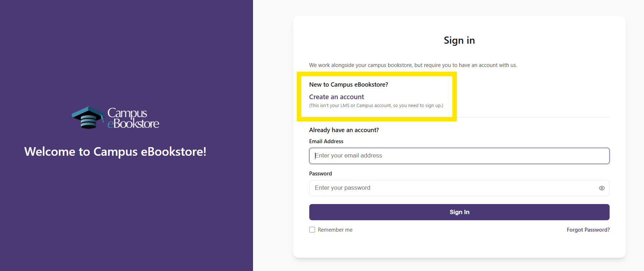Follow the Forgot Password? link
This screenshot has height=271, width=644.
588,230
